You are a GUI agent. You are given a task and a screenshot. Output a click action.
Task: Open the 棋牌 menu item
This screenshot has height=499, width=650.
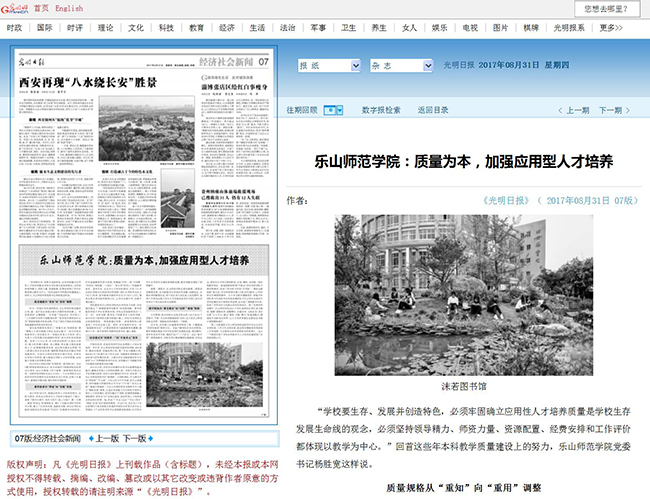tap(531, 28)
